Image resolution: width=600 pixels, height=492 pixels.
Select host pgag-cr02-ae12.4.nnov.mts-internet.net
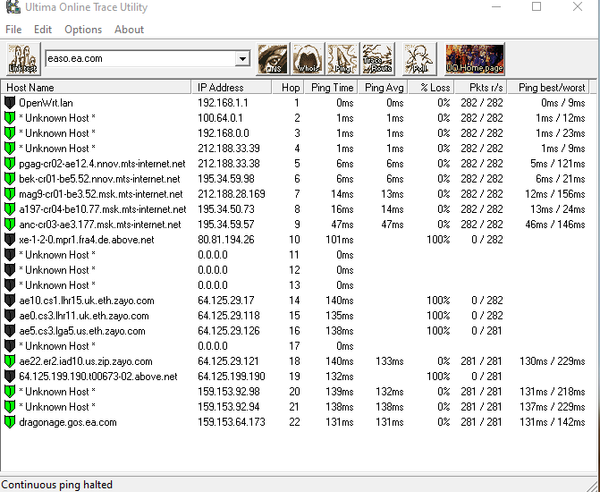click(102, 164)
